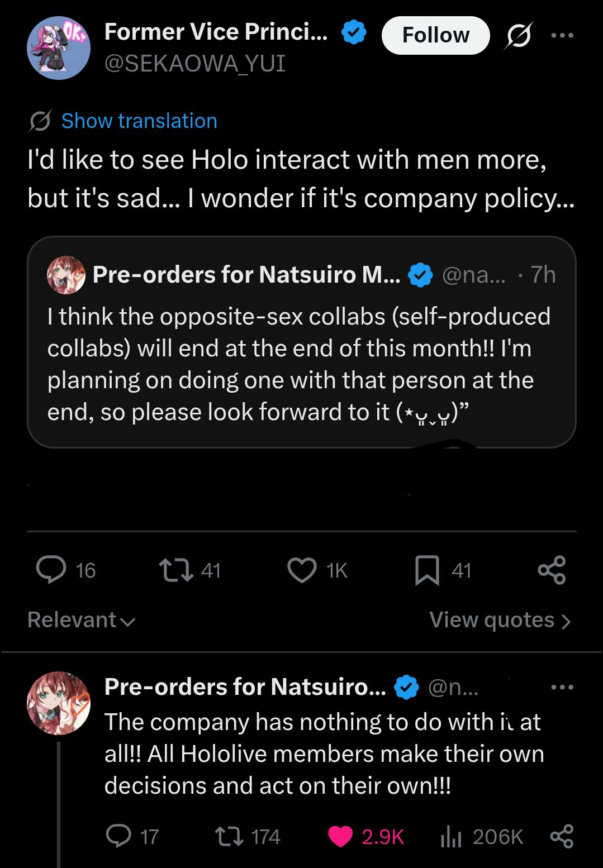
Task: Unlike the reply with 2.9K likes
Action: tap(341, 837)
